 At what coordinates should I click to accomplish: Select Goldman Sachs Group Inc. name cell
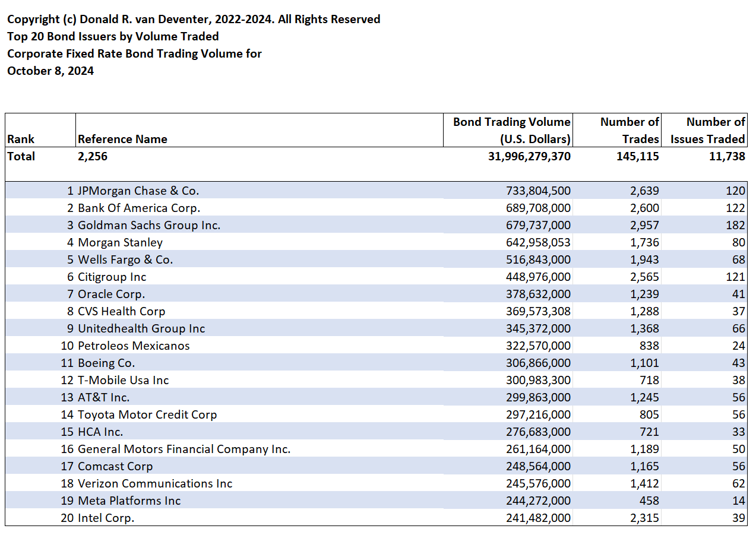(149, 225)
